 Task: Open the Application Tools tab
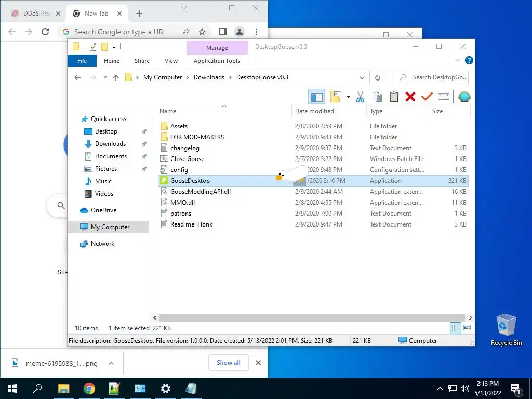(x=217, y=61)
